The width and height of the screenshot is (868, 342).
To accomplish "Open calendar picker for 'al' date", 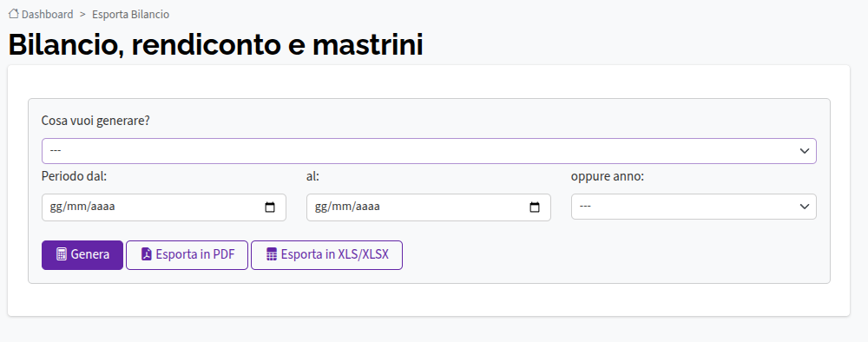I will click(535, 207).
